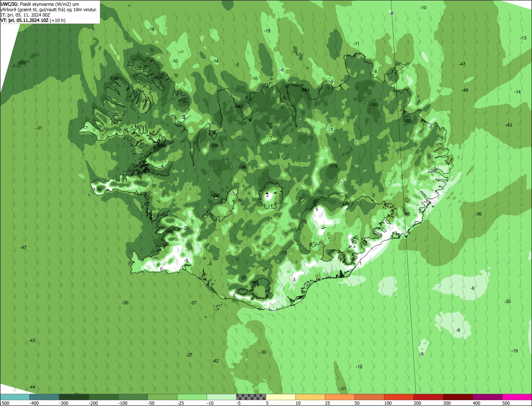
Task: Select the -13 value on the map
Action: pos(523,38)
